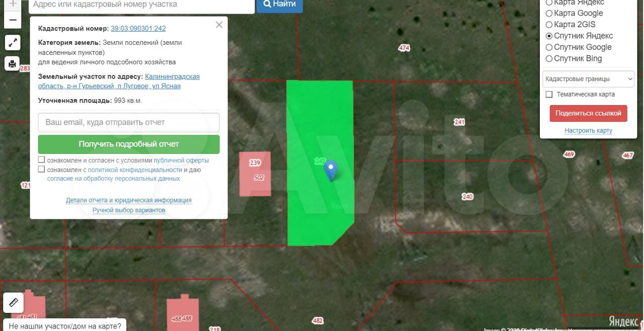The image size is (644, 331).
Task: Open Детали отчета и юридическая информация link
Action: pos(129,200)
